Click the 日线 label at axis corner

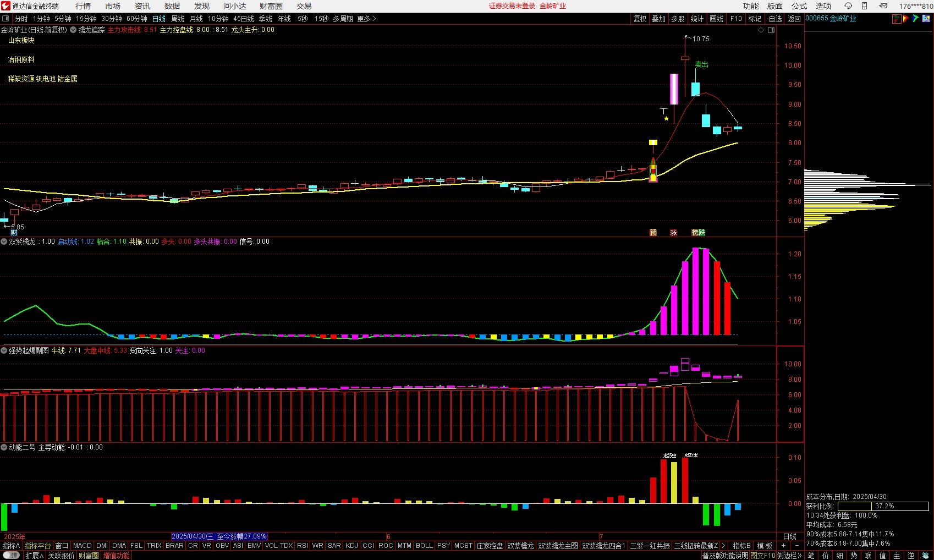point(790,536)
